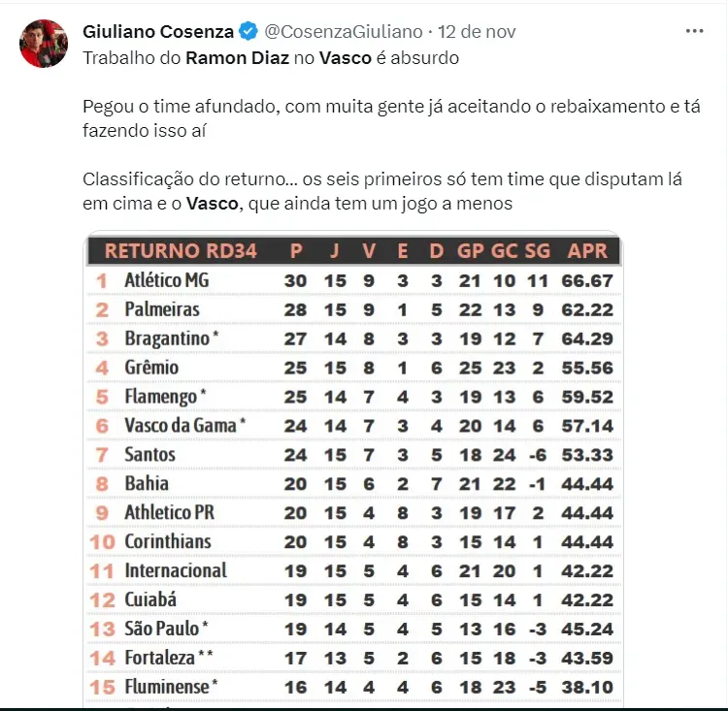
Task: Open the Giuliano Cosenza profile name link
Action: coord(158,32)
